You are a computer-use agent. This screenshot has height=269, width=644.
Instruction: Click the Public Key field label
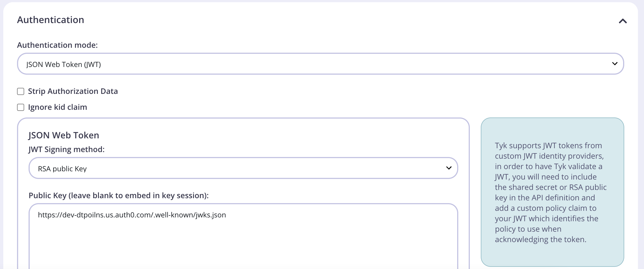click(x=118, y=195)
